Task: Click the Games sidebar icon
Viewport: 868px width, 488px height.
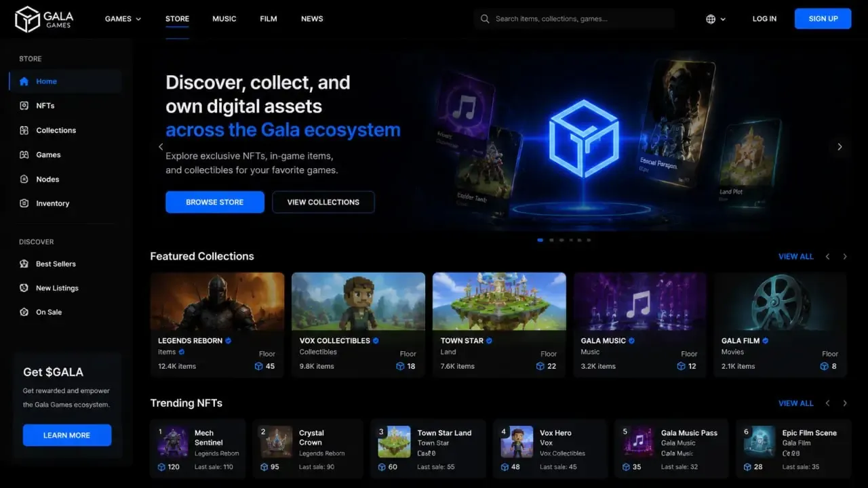Action: coord(24,155)
